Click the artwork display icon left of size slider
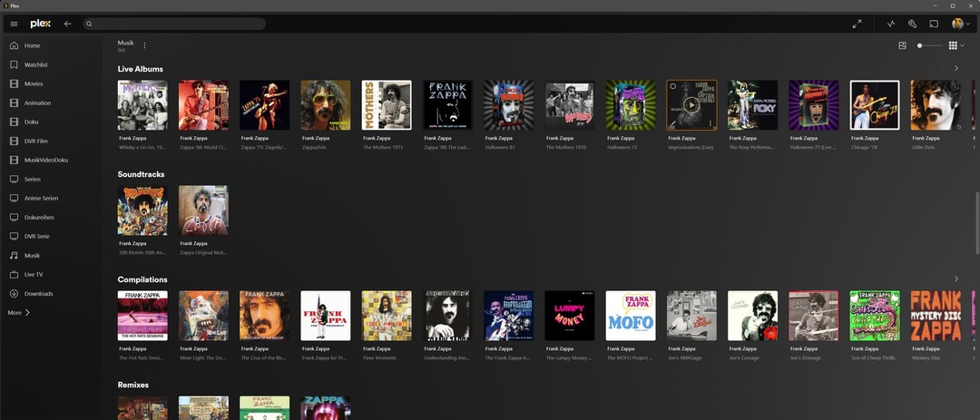 (903, 45)
